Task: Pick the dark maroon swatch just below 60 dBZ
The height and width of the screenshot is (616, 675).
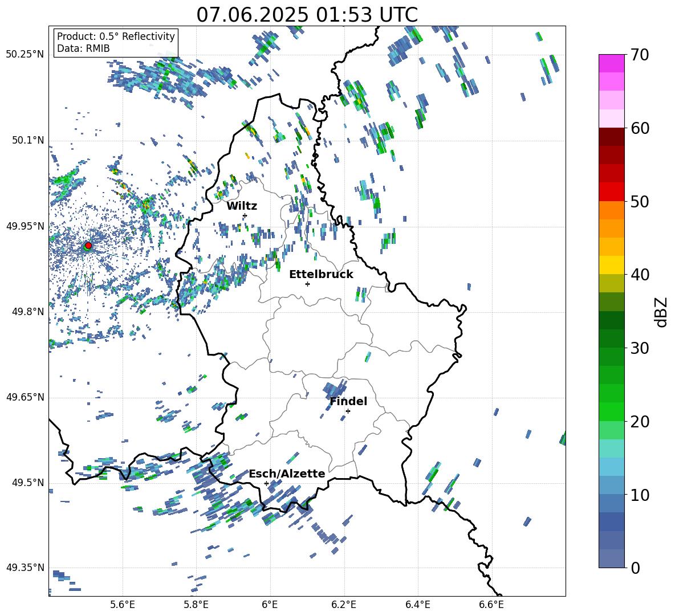Action: [611, 137]
